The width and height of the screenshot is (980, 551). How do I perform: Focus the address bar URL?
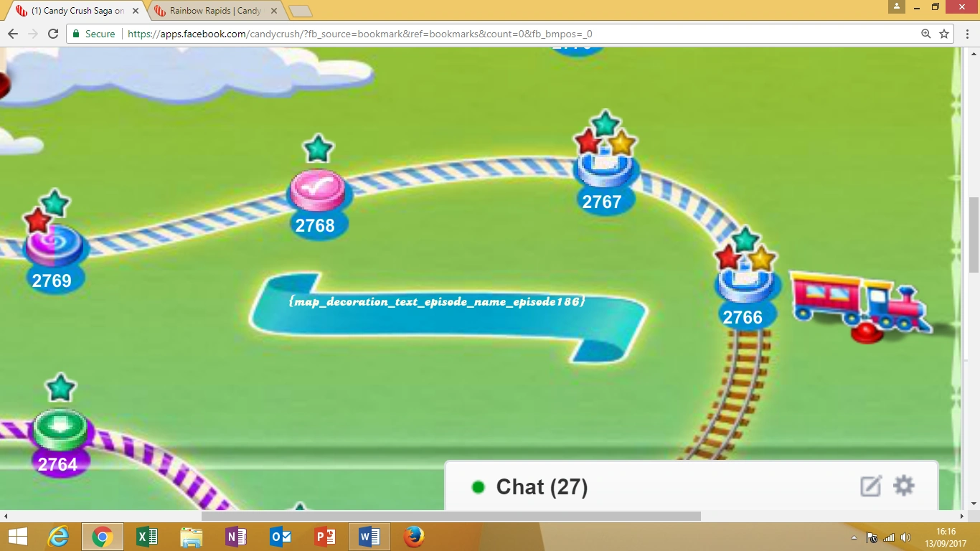(359, 34)
